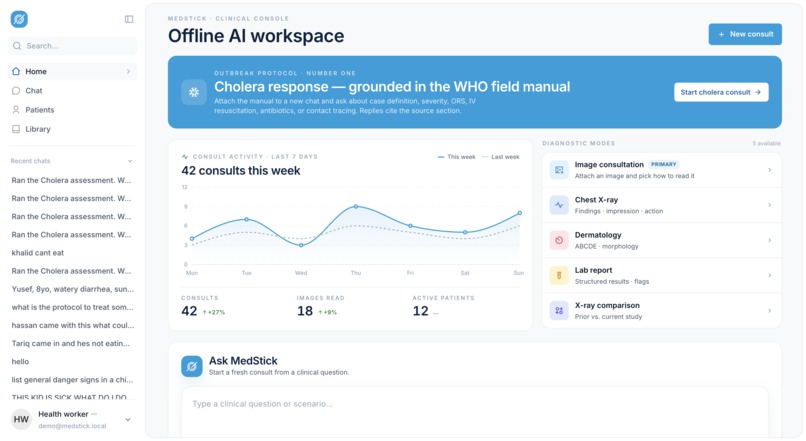
Task: Toggle the Last week legend entry
Action: pyautogui.click(x=501, y=157)
